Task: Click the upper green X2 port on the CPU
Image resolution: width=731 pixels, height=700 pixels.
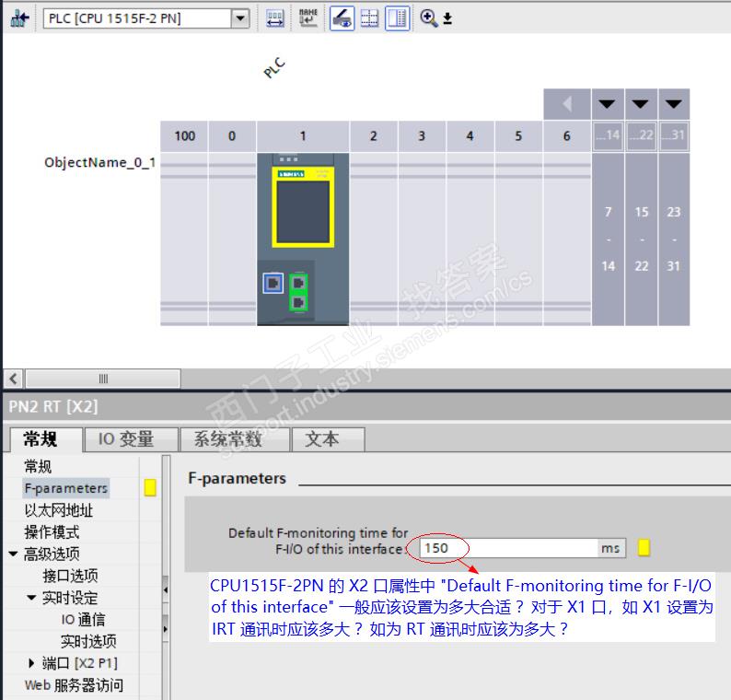Action: pyautogui.click(x=298, y=282)
